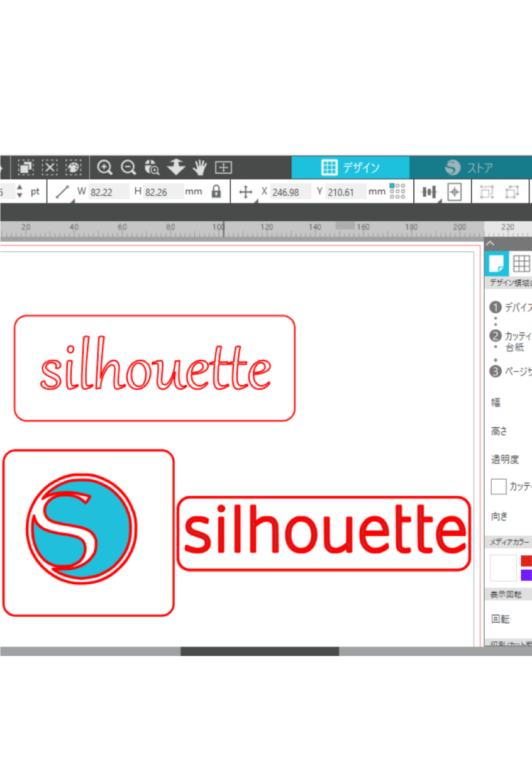Open the ストア tab
The image size is (532, 781).
(470, 168)
